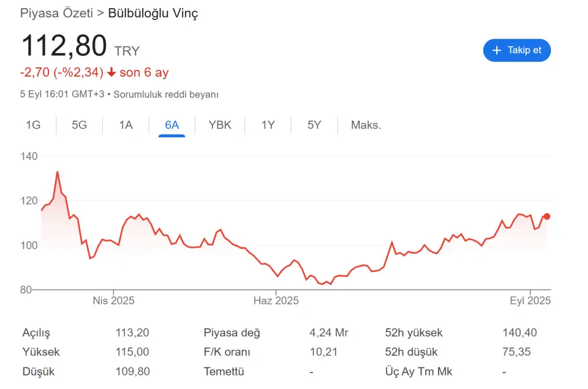
Task: Switch to the 1A range tab
Action: pos(126,125)
